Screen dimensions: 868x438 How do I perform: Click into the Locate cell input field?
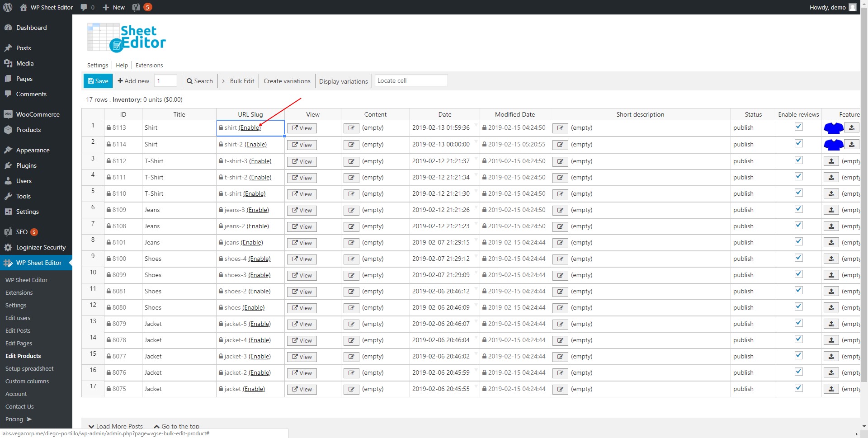[411, 80]
